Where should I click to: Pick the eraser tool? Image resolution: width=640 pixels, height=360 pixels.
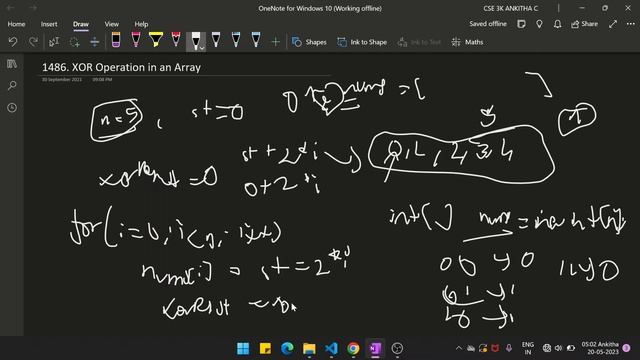pyautogui.click(x=116, y=40)
